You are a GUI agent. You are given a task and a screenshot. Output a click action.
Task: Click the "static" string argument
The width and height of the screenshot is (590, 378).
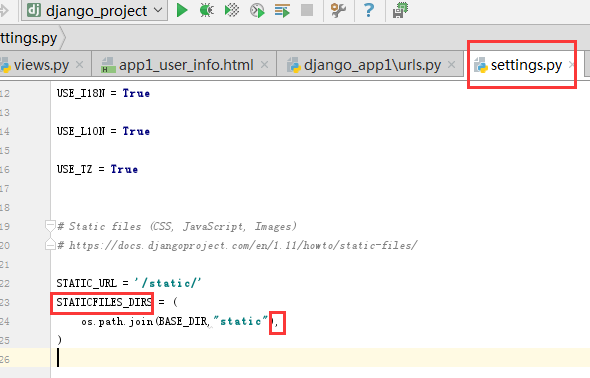(240, 321)
